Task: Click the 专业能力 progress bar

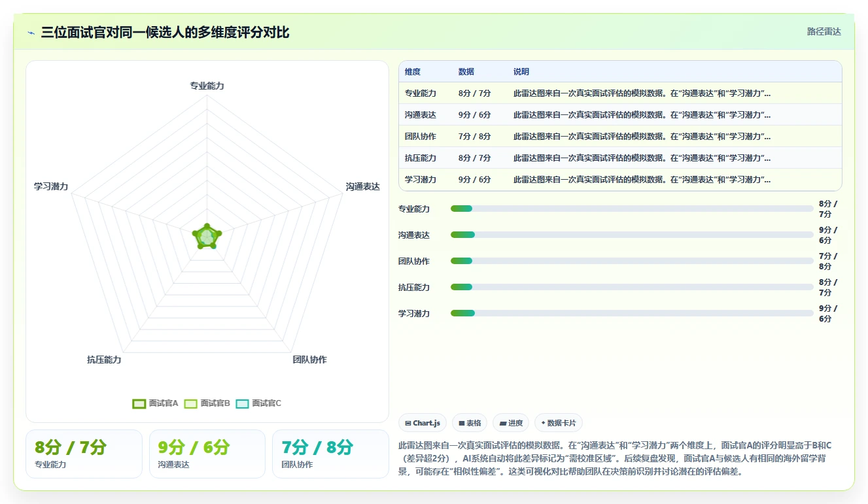Action: 632,209
